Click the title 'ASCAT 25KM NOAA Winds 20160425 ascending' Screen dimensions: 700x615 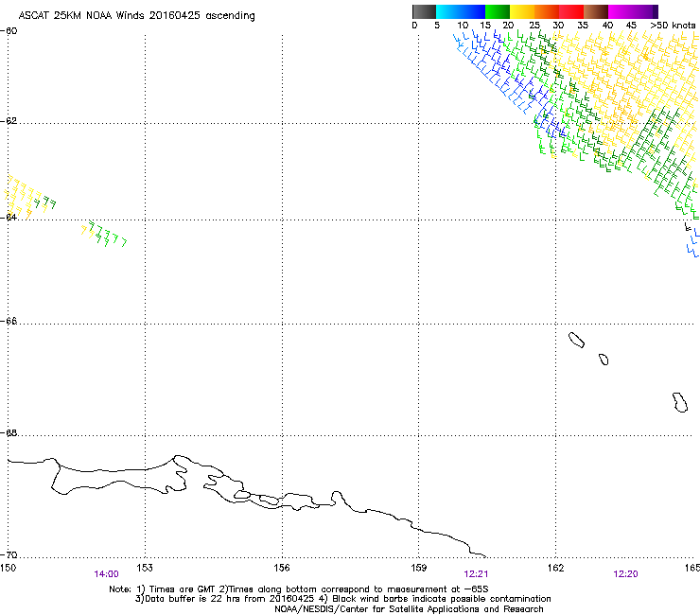click(136, 16)
